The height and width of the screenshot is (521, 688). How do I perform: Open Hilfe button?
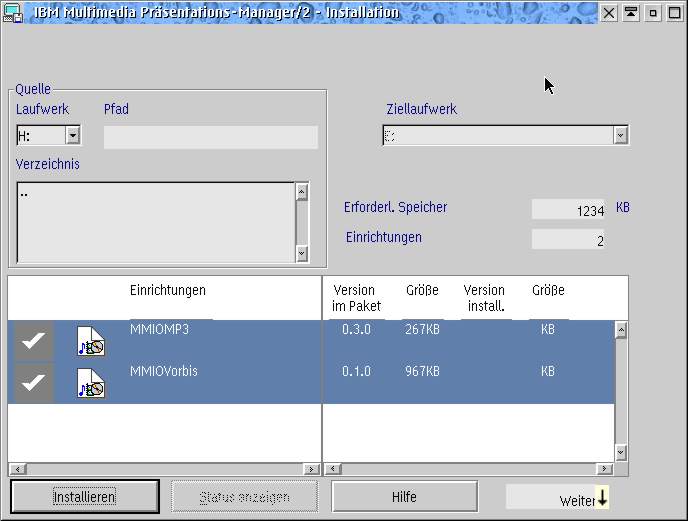coord(404,496)
